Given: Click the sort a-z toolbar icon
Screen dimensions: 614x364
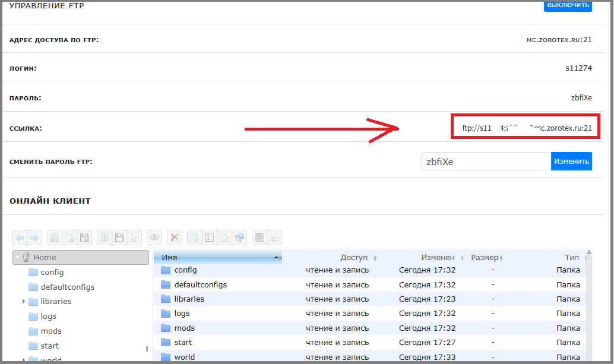Looking at the screenshot, I should (274, 238).
